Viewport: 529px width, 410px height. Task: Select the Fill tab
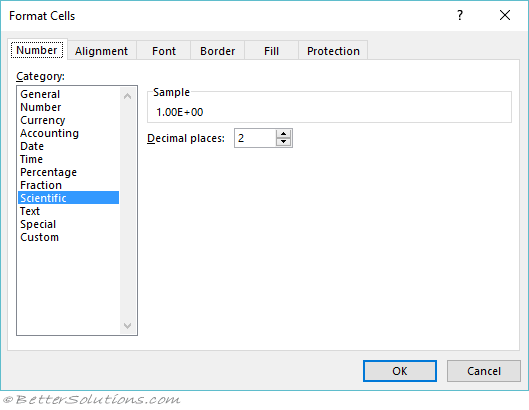[271, 51]
